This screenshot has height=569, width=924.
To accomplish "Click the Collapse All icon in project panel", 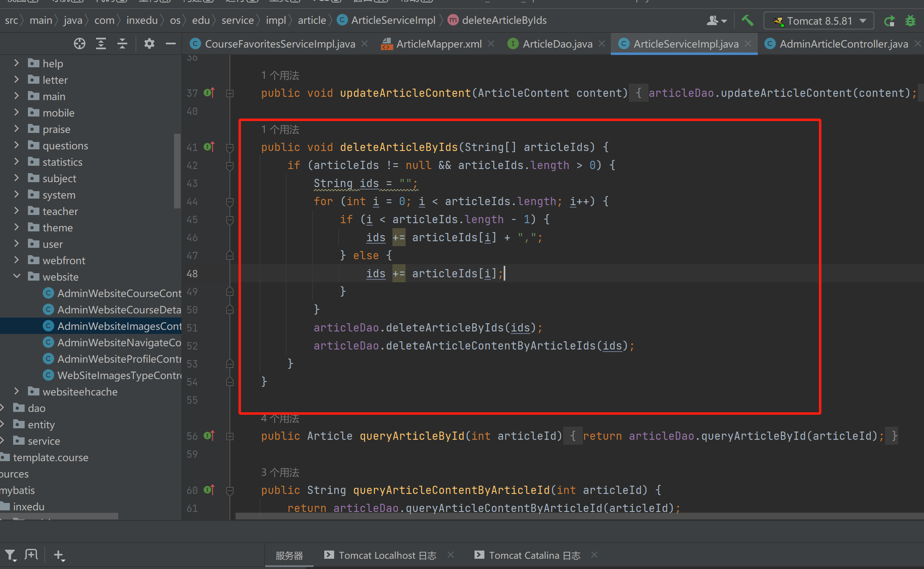I will (x=122, y=43).
